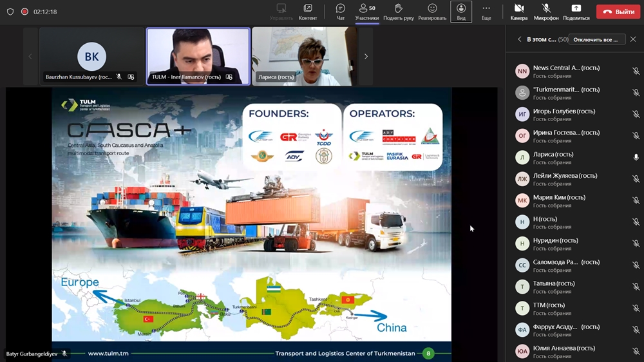Click mute icon for Юлия Аннаева
644x362 pixels.
[636, 352]
